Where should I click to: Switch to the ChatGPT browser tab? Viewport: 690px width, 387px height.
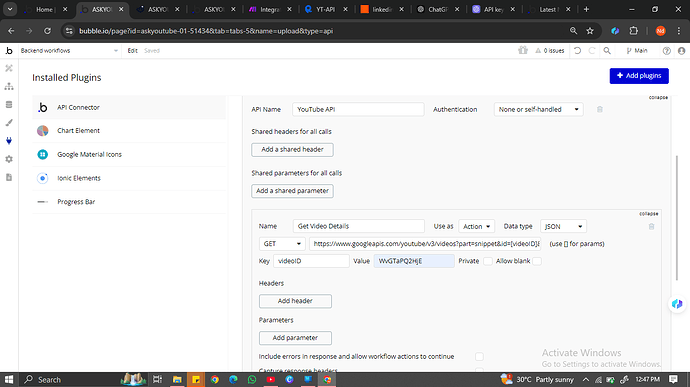coord(439,9)
